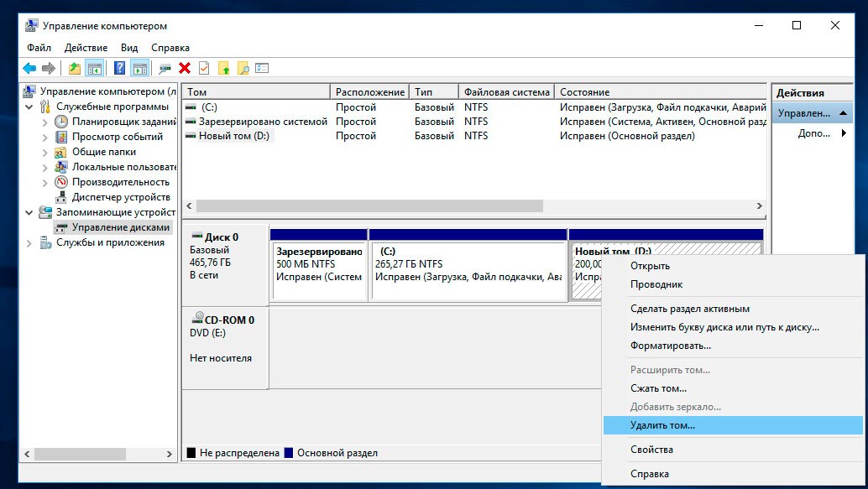This screenshot has height=489, width=868.
Task: Expand the Службы и приложения node
Action: click(29, 242)
